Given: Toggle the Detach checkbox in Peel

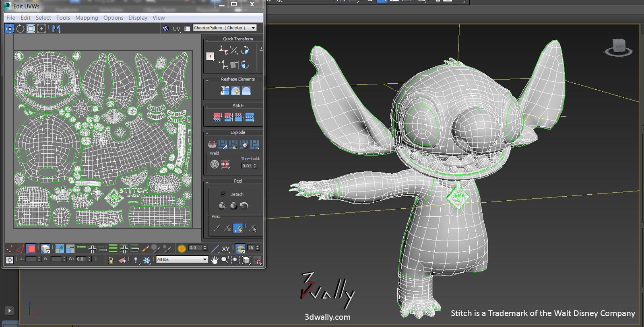Looking at the screenshot, I should pyautogui.click(x=223, y=194).
